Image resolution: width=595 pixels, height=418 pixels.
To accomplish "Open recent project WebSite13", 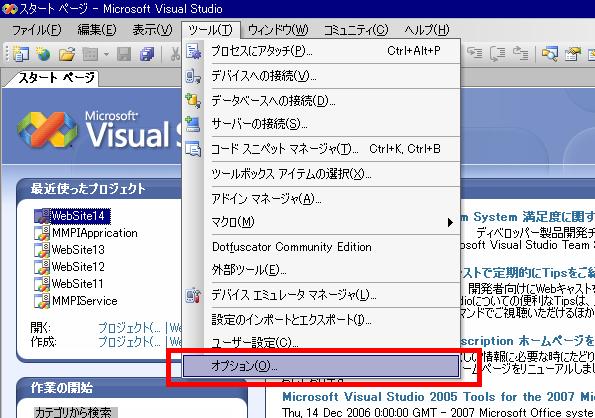I will point(78,250).
